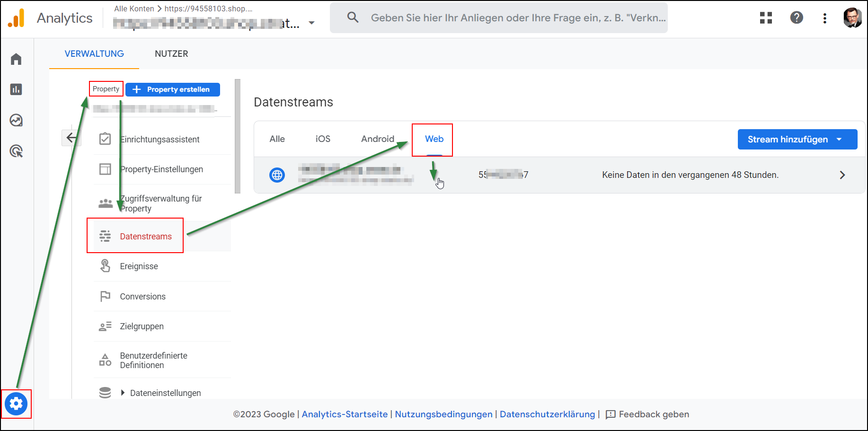This screenshot has height=431, width=868.
Task: Open the Stream hinzufügen dropdown
Action: [x=797, y=139]
